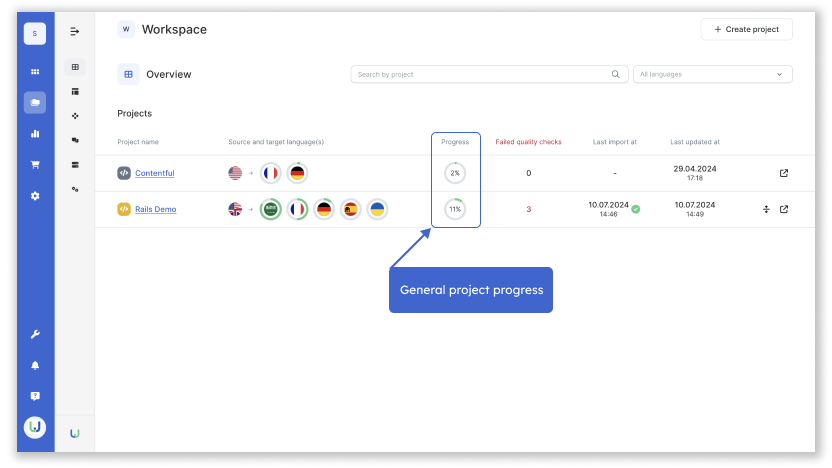Click the Projects section heading
832x468 pixels.
click(x=134, y=114)
